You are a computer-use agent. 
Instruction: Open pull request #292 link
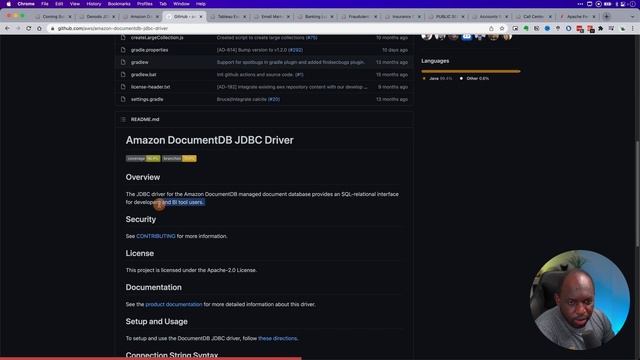click(296, 50)
